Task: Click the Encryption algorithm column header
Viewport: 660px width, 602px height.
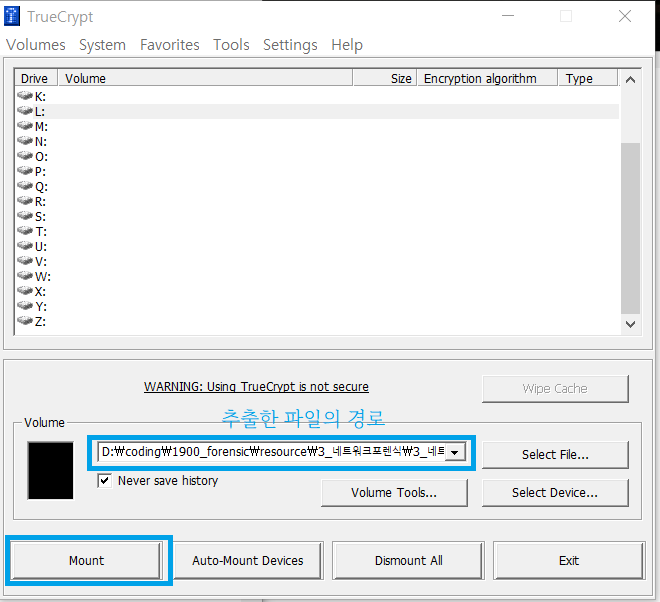Action: click(x=487, y=78)
